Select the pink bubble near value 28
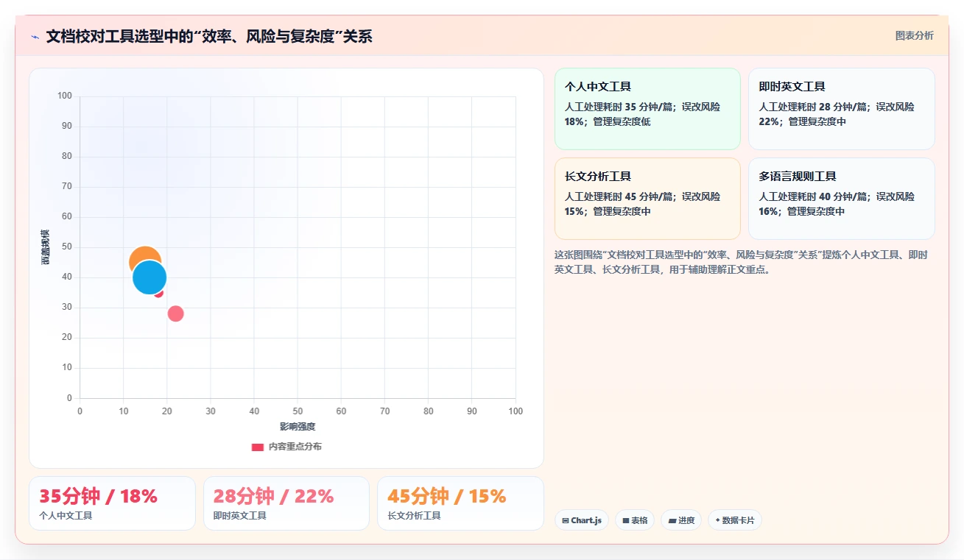Viewport: 964px width, 560px height. (175, 313)
